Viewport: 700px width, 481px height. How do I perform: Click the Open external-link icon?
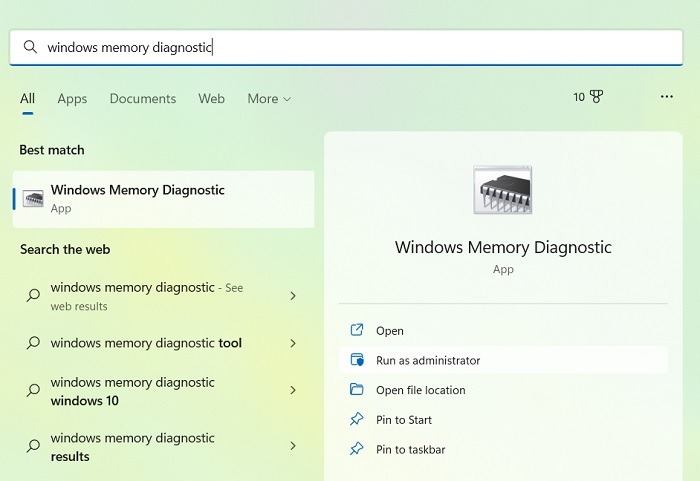tap(357, 330)
